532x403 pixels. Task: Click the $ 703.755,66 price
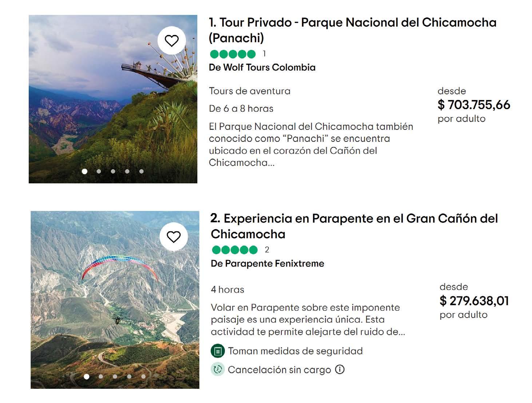474,105
